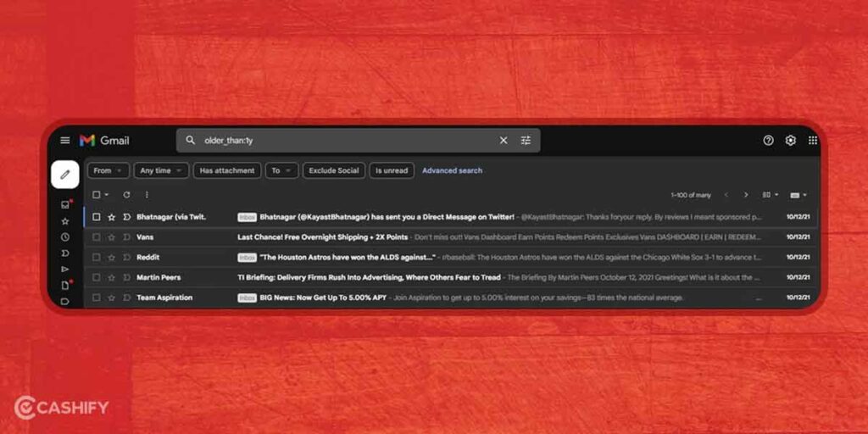Open the More options three-dot menu
This screenshot has height=434, width=868.
147,195
